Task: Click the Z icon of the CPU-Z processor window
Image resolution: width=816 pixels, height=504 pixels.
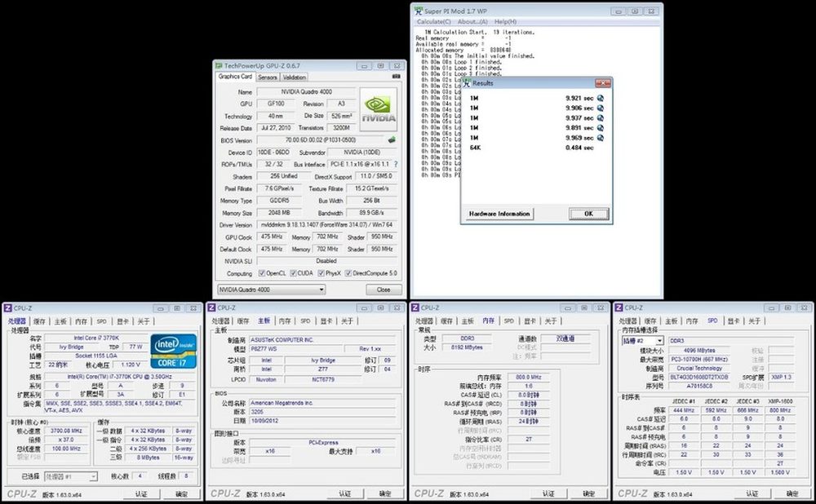Action: pos(8,308)
